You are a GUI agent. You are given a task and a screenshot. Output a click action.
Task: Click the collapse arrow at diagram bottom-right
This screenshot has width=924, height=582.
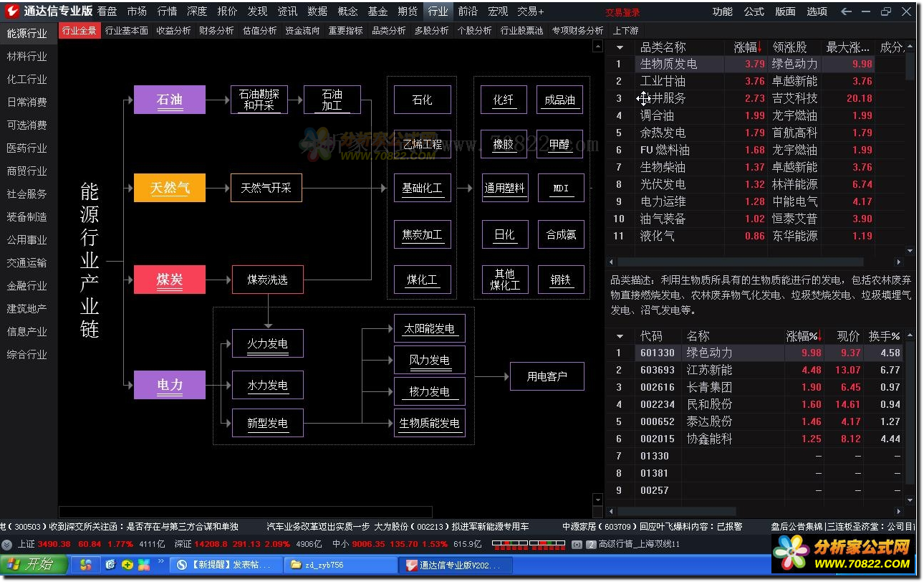tap(599, 500)
